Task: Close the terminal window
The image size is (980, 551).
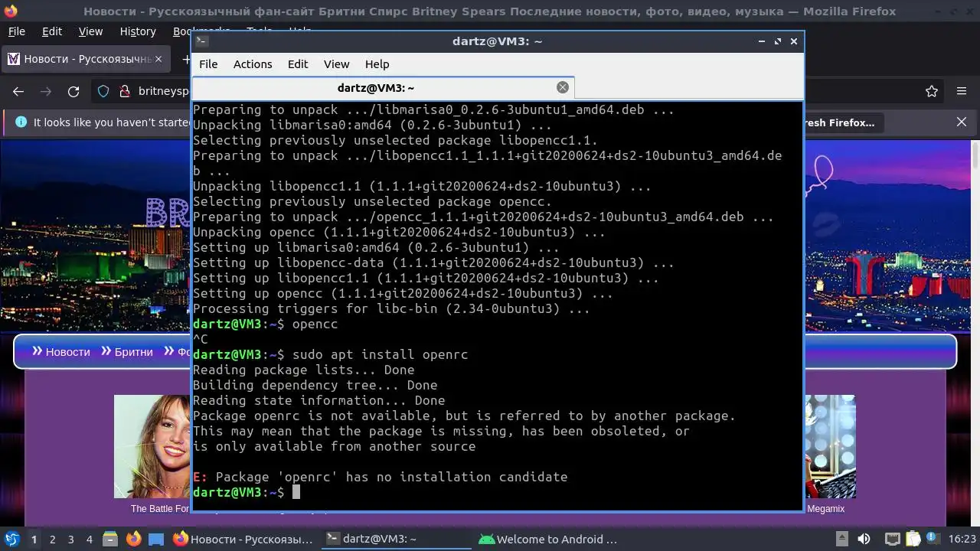Action: (x=794, y=41)
